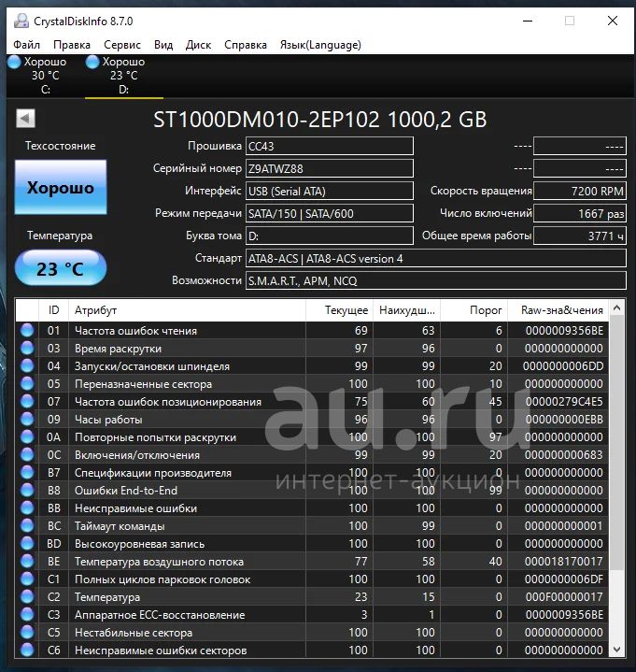636x672 pixels.
Task: Click the scroll down arrow of SMART list
Action: click(616, 650)
